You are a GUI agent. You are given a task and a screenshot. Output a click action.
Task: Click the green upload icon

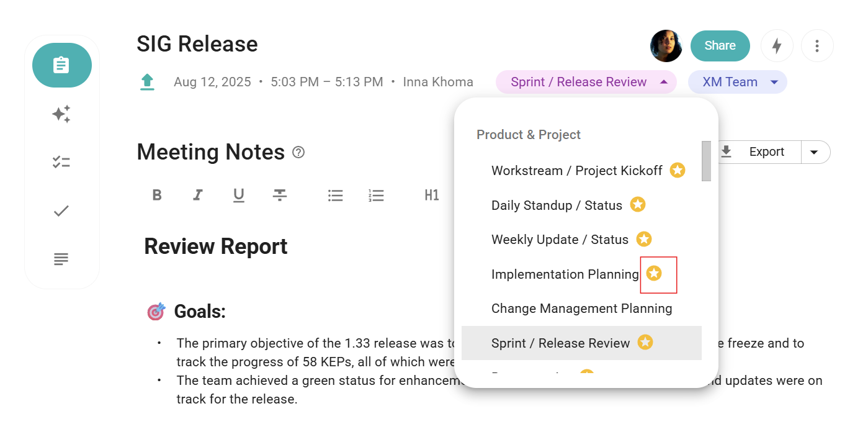tap(147, 82)
